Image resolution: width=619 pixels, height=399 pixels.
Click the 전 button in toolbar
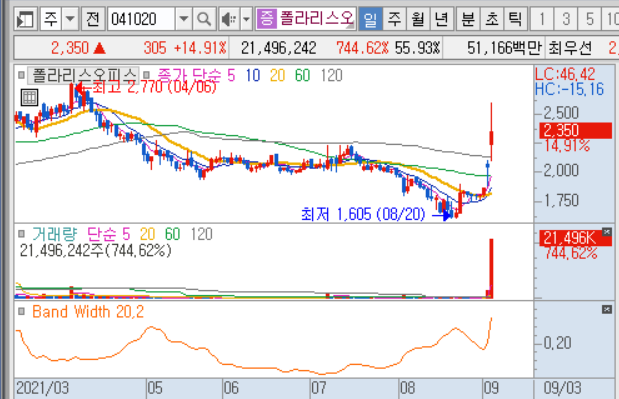pos(93,19)
